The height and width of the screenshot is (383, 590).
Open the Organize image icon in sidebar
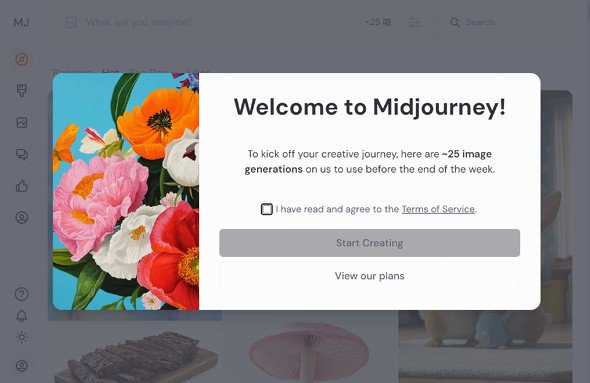(x=22, y=122)
